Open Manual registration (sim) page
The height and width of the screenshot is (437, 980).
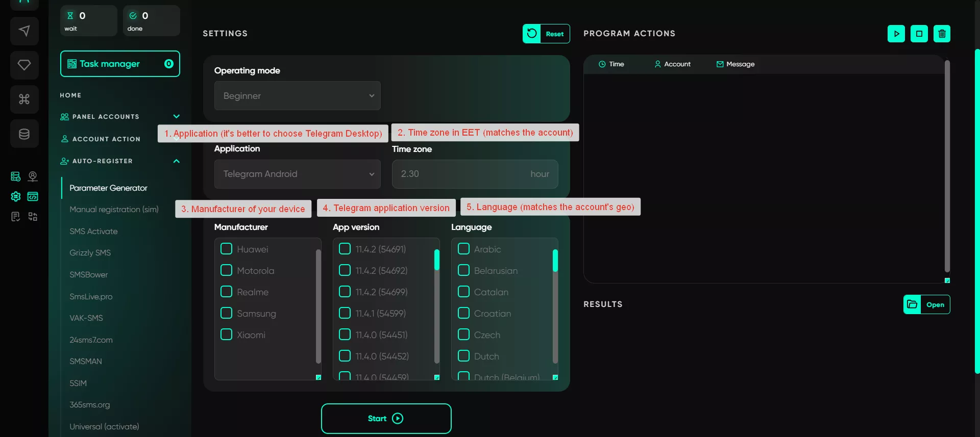114,210
